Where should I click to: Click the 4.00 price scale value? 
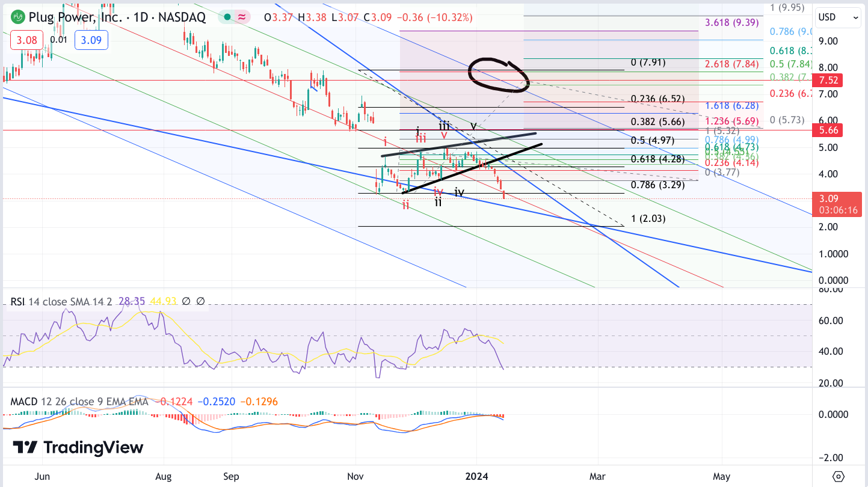click(x=828, y=174)
